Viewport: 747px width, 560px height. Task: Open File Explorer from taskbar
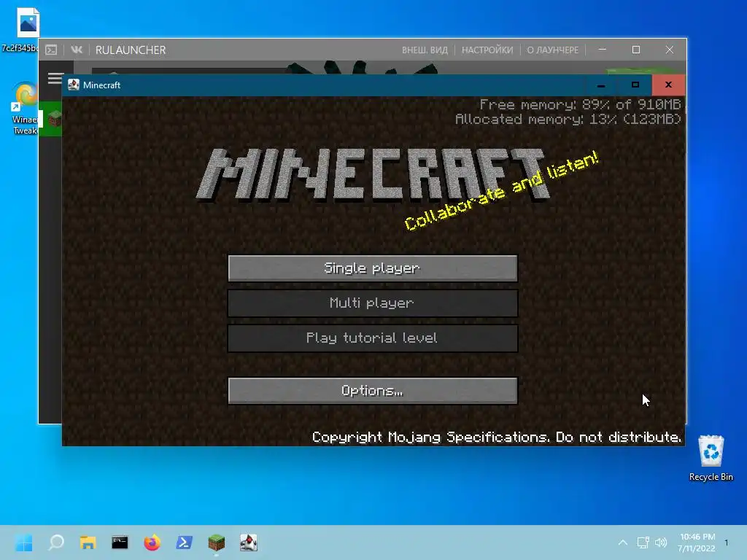[x=88, y=542]
